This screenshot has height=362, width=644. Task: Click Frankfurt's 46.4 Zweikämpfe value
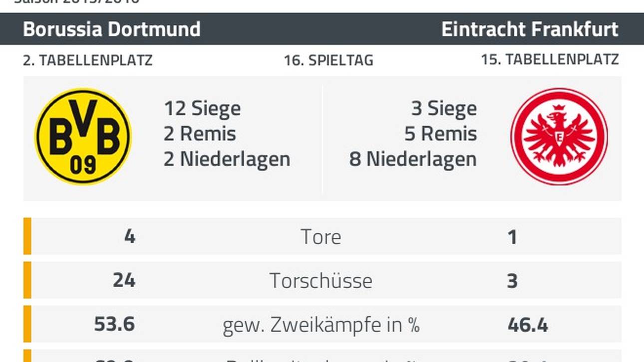pyautogui.click(x=528, y=325)
